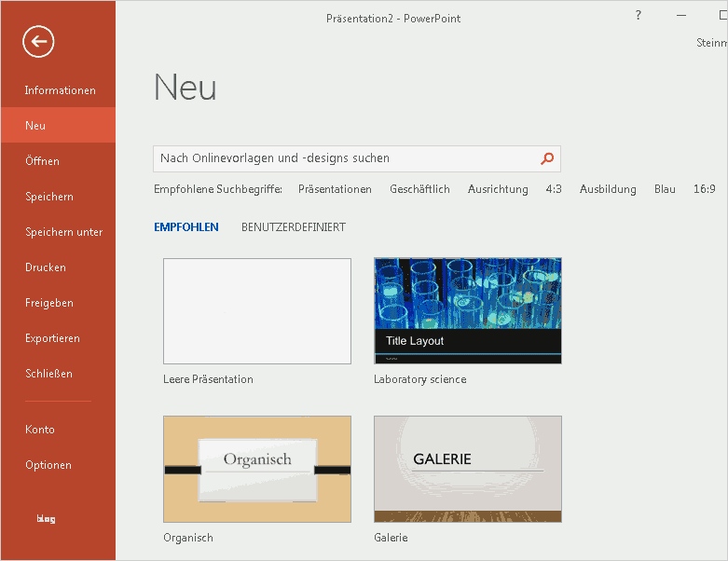This screenshot has width=728, height=561.
Task: Search suggested term 4:3
Action: pos(554,189)
